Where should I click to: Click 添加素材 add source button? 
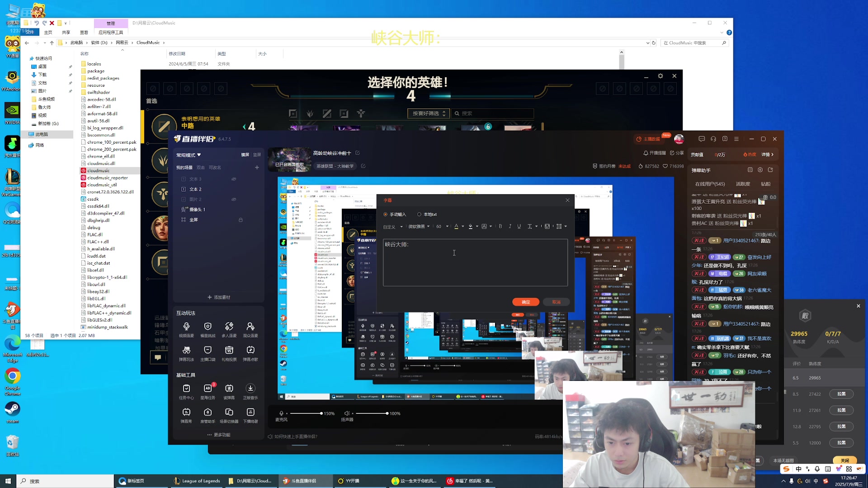219,297
